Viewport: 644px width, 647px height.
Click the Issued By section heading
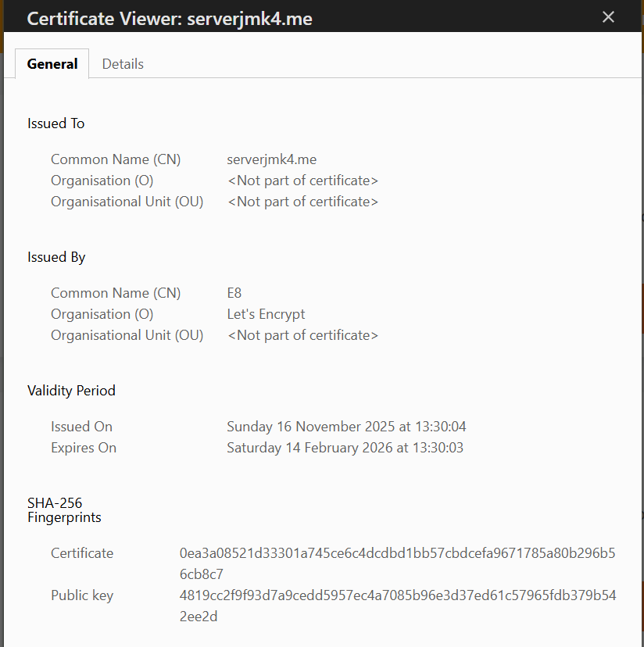click(55, 256)
